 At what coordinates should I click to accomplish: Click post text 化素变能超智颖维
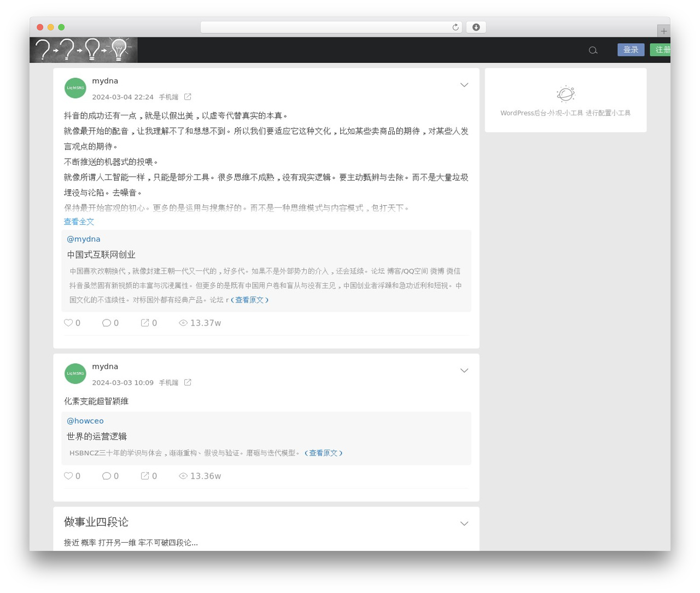(x=96, y=401)
